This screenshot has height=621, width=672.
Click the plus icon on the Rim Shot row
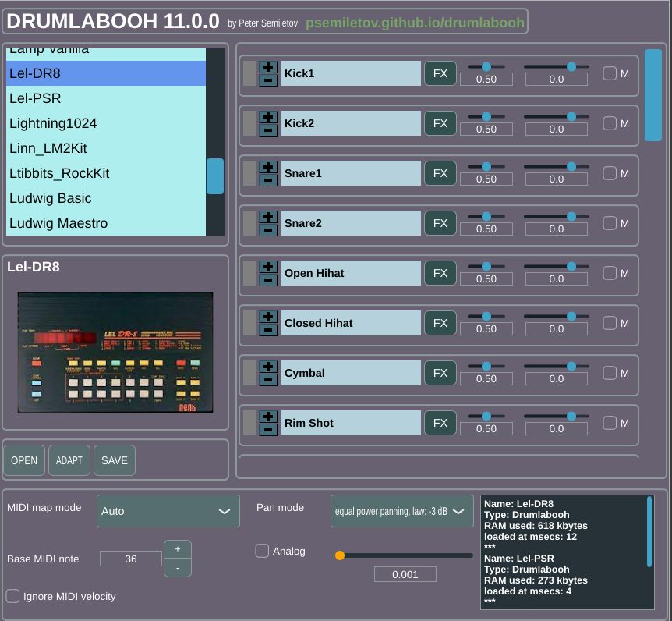(267, 417)
